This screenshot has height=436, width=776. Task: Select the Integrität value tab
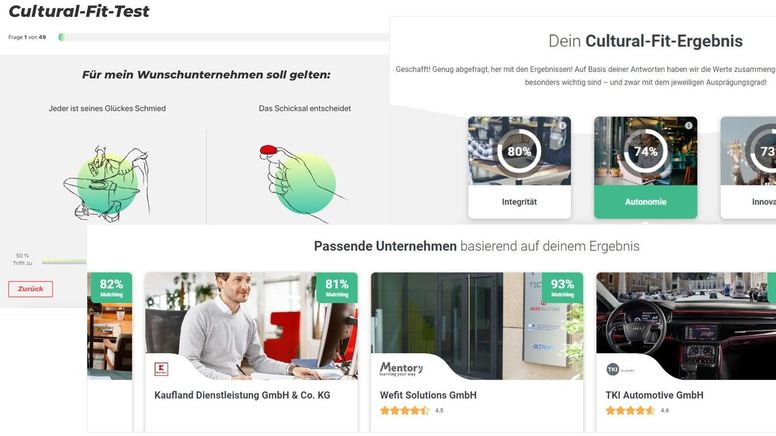pyautogui.click(x=519, y=202)
